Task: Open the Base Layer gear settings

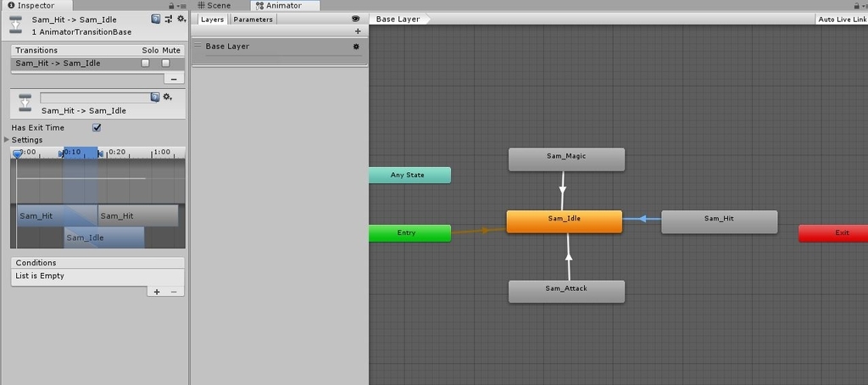Action: (x=356, y=47)
